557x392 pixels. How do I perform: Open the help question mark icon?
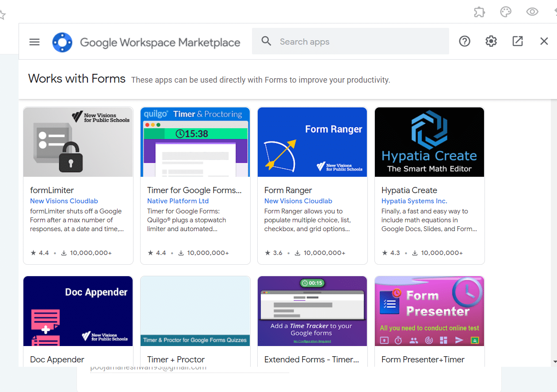click(x=465, y=42)
